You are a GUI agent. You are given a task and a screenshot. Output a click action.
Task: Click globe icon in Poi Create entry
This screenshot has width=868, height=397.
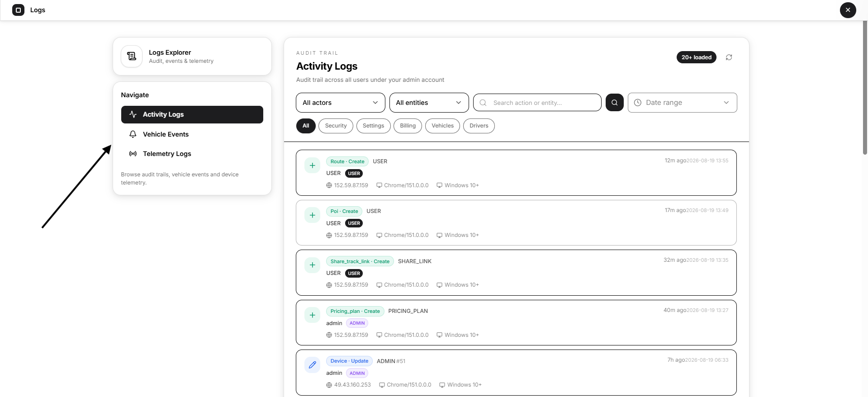pos(329,235)
